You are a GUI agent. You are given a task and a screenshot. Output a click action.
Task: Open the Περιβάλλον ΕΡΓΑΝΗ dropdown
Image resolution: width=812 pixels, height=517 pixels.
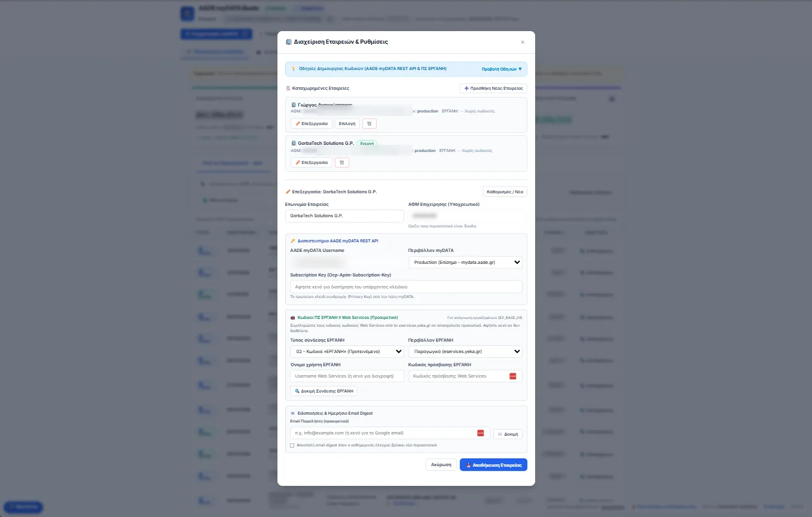465,352
